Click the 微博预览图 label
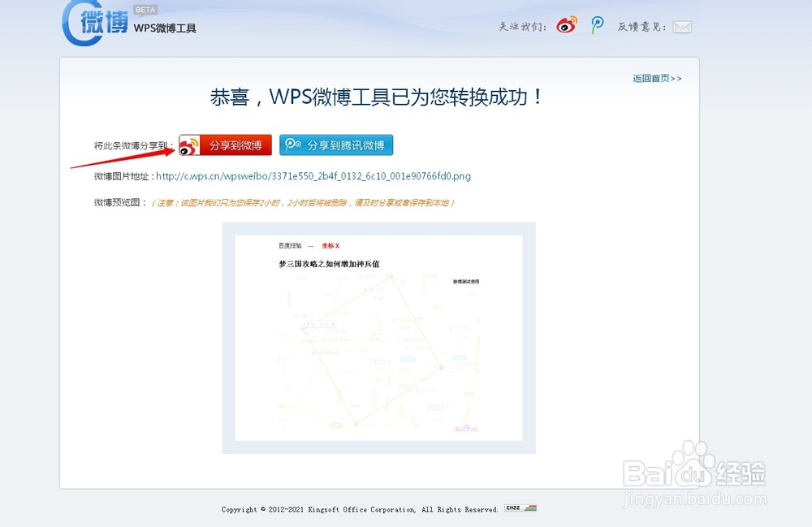The height and width of the screenshot is (527, 812). (120, 202)
